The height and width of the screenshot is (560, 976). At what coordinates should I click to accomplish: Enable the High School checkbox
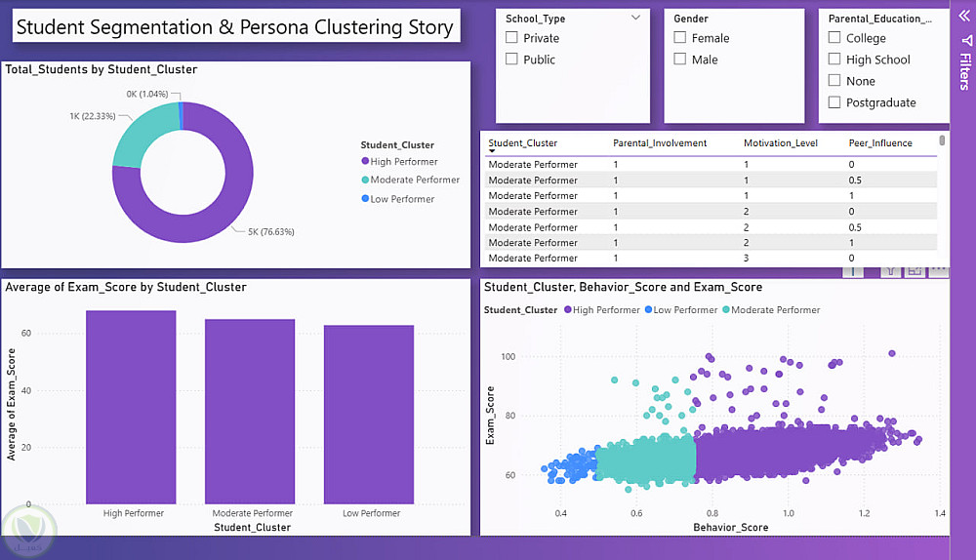click(x=834, y=60)
